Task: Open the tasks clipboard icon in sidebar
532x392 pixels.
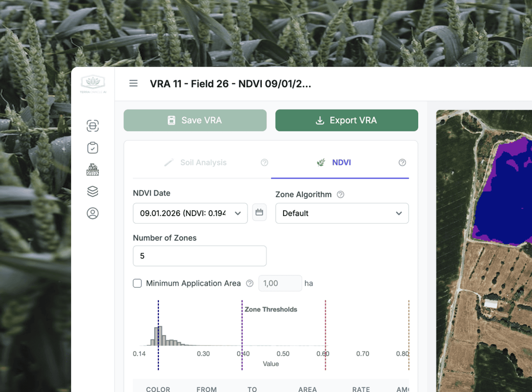Action: pos(92,147)
